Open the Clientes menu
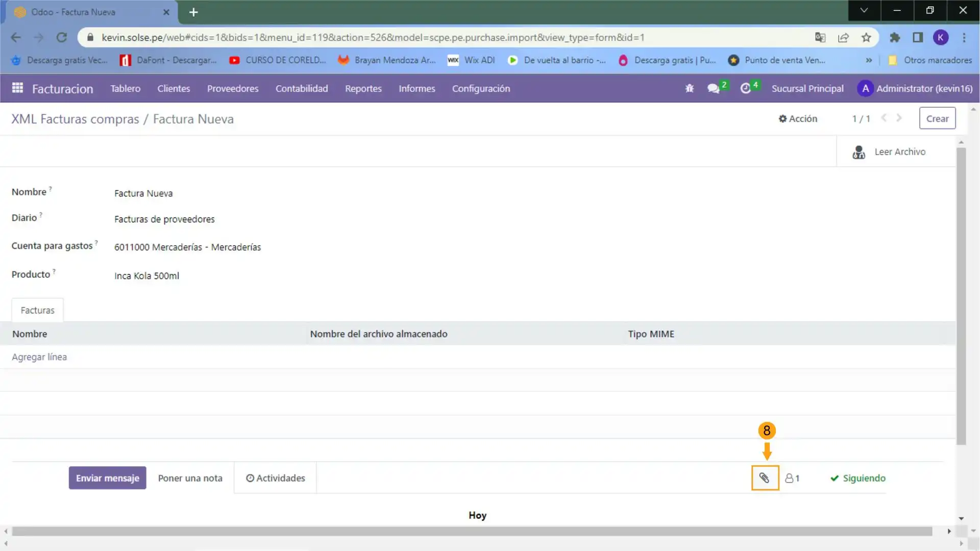This screenshot has width=980, height=551. [174, 88]
